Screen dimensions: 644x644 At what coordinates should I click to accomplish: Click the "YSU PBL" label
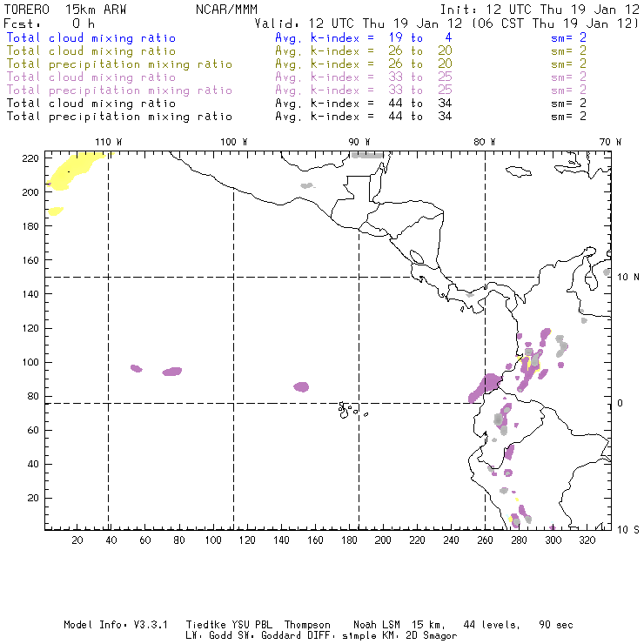[252, 625]
